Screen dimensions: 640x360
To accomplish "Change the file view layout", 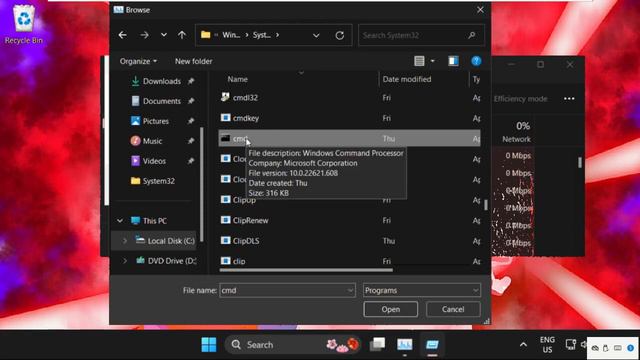I will click(x=419, y=61).
